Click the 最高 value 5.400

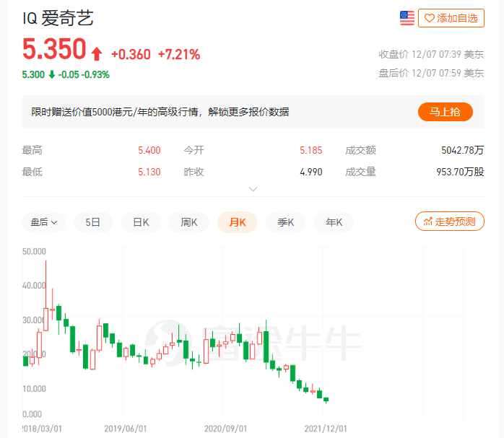[x=149, y=150]
